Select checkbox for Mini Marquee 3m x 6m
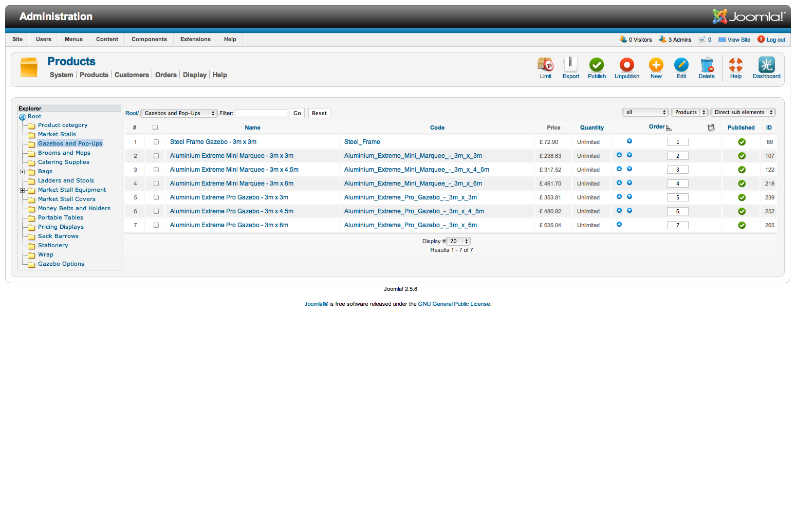Image resolution: width=796 pixels, height=532 pixels. pos(156,184)
